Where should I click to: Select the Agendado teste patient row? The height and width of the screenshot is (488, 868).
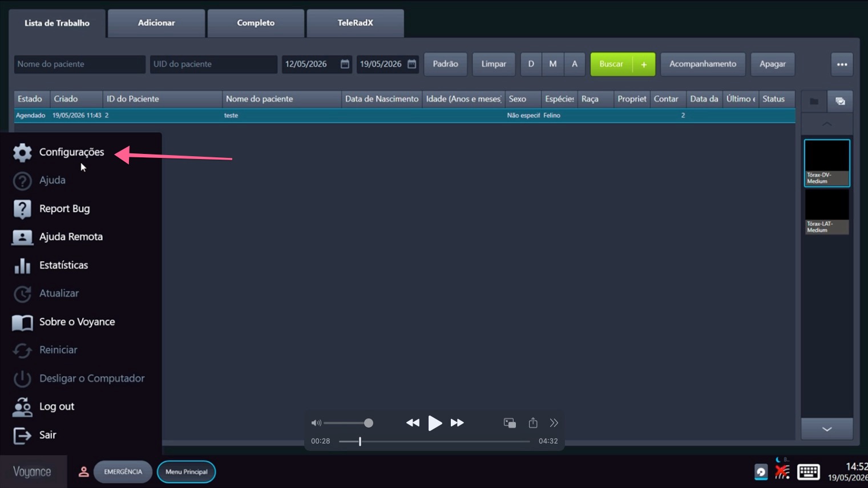tap(405, 116)
